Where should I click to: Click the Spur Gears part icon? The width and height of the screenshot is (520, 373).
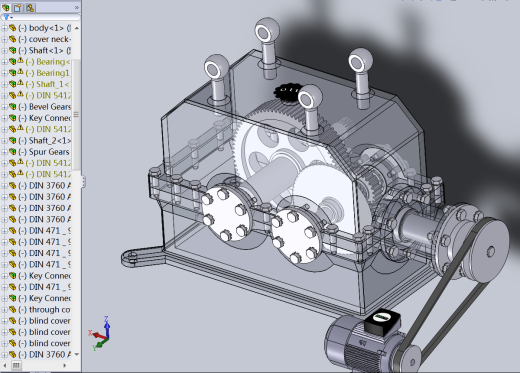(12, 152)
